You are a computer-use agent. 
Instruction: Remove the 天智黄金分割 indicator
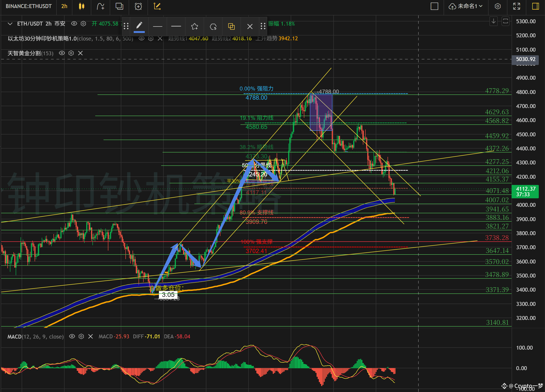click(80, 53)
